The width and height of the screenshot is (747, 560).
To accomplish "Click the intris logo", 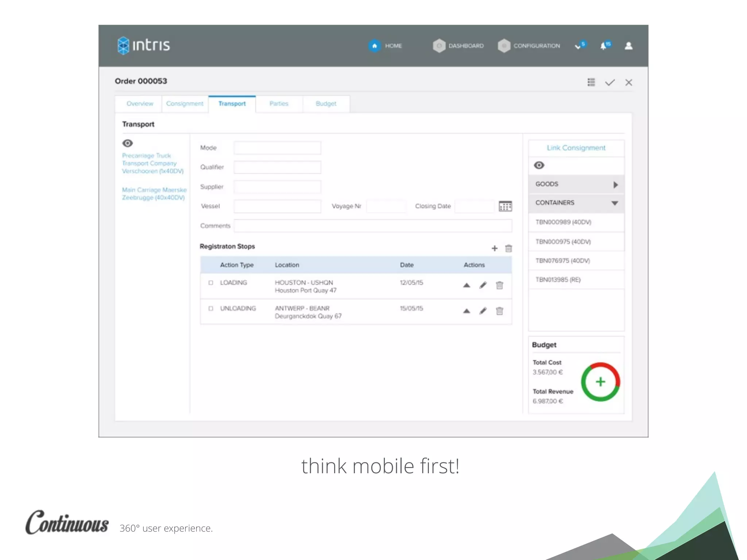I will 143,45.
